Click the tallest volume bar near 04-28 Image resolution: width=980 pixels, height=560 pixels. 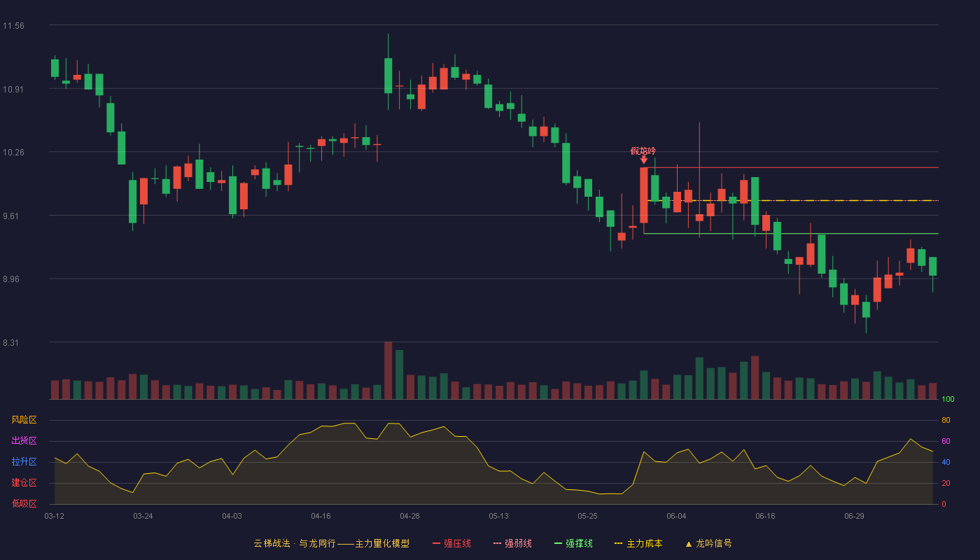(388, 370)
